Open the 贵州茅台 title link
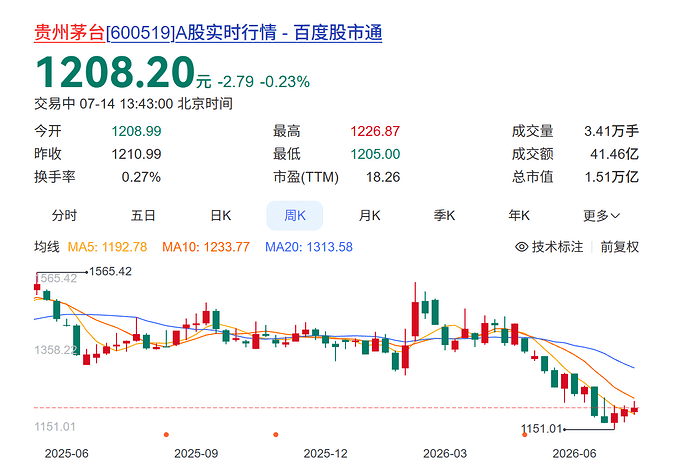 click(x=70, y=33)
